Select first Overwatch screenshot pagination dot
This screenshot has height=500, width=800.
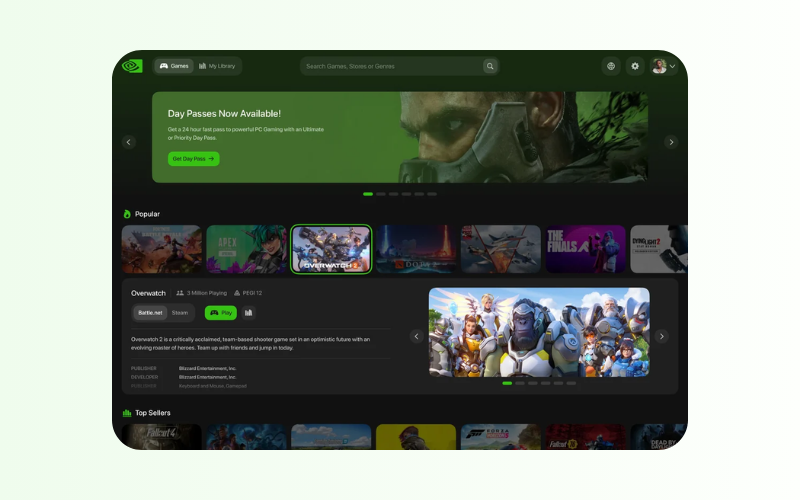click(507, 383)
